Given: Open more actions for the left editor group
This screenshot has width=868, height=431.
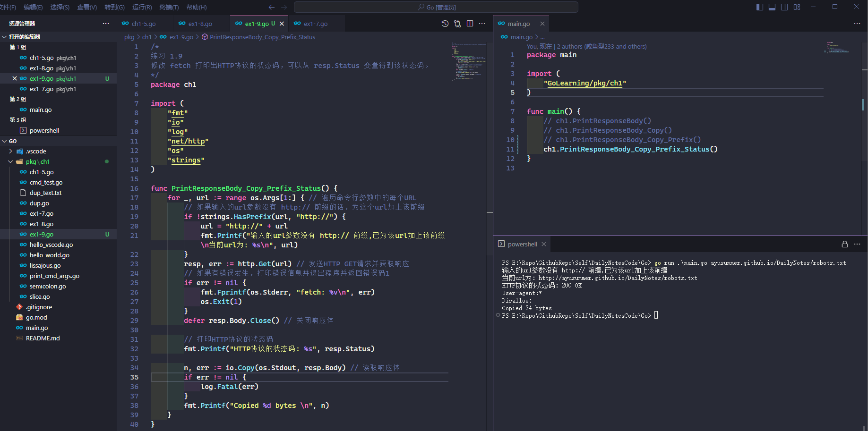Looking at the screenshot, I should tap(482, 24).
